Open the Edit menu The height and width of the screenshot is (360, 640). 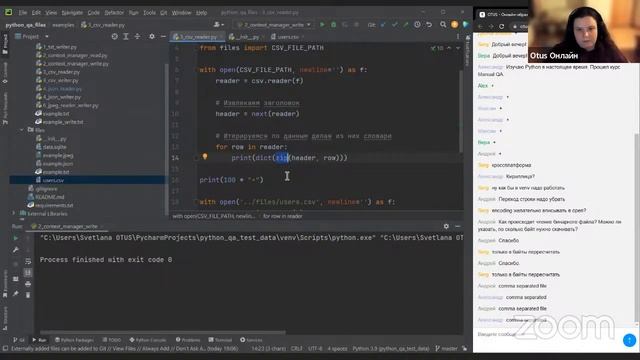(36, 13)
